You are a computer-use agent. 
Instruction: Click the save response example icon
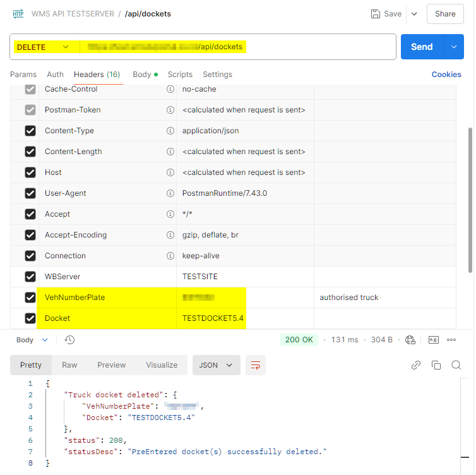pyautogui.click(x=433, y=340)
